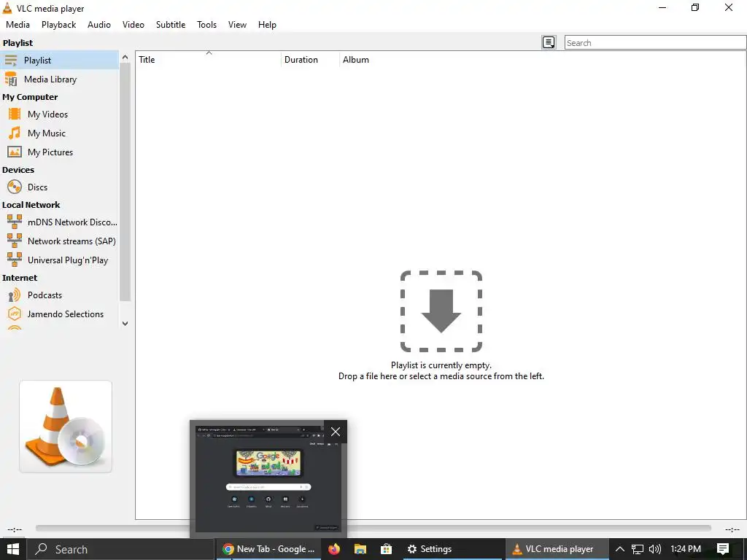Open My Music source

47,133
